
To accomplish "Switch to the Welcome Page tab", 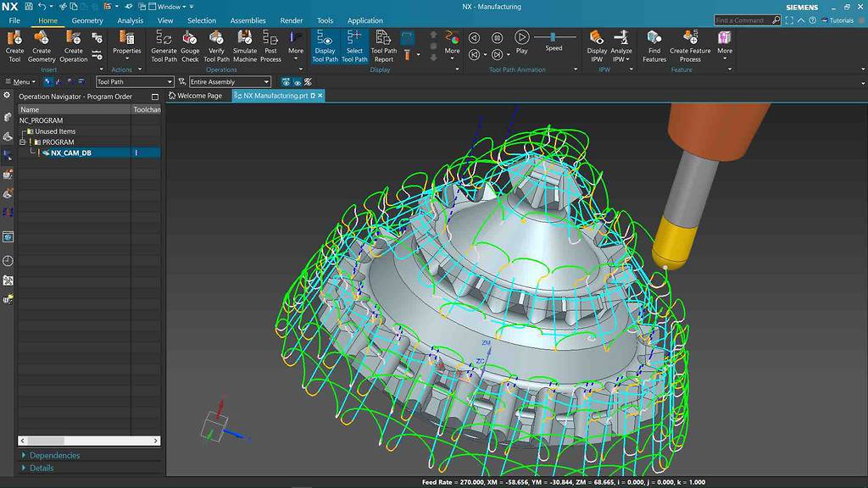I will (195, 96).
